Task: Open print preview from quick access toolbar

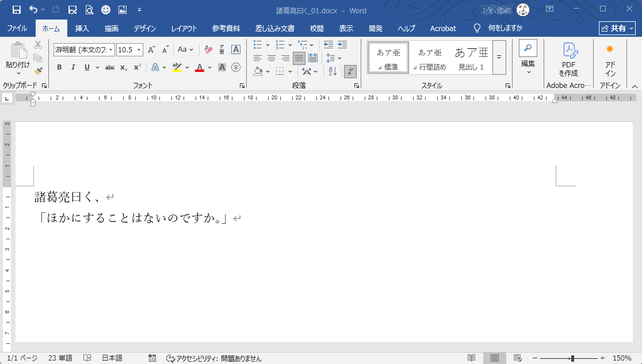Action: 89,10
